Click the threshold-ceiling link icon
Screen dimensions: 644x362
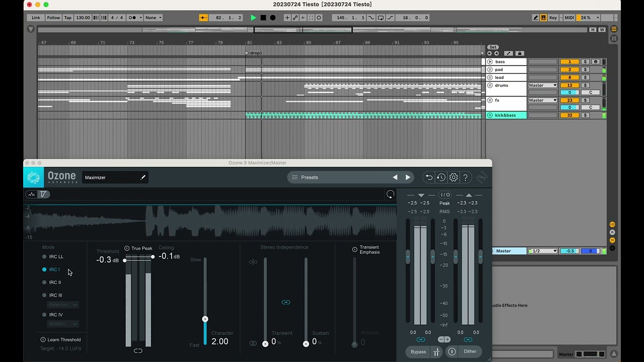tap(138, 351)
